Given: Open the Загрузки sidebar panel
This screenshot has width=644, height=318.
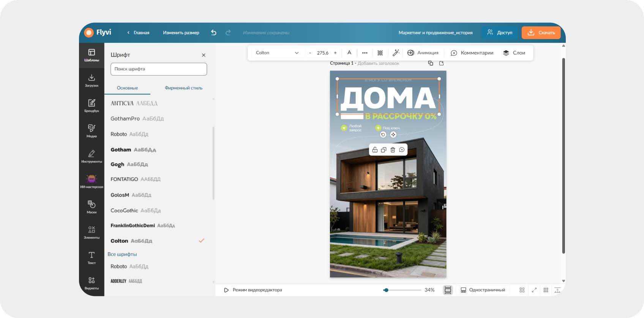Looking at the screenshot, I should click(92, 80).
